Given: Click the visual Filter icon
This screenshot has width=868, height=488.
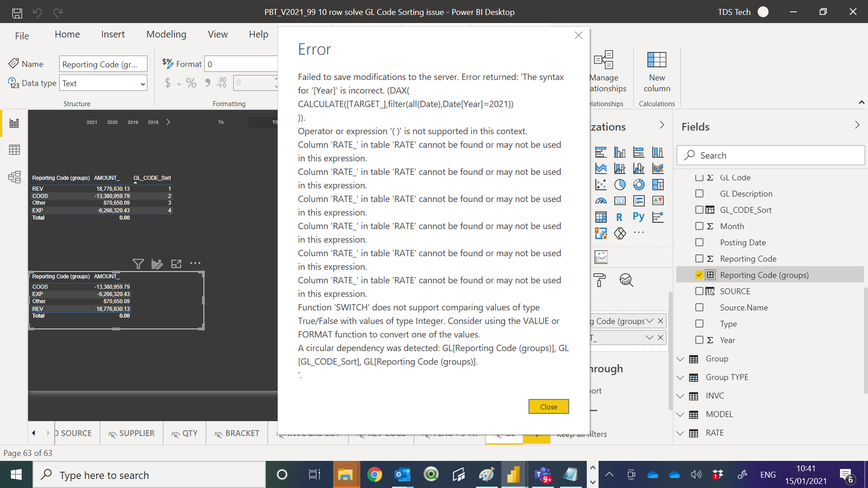Looking at the screenshot, I should [x=138, y=264].
